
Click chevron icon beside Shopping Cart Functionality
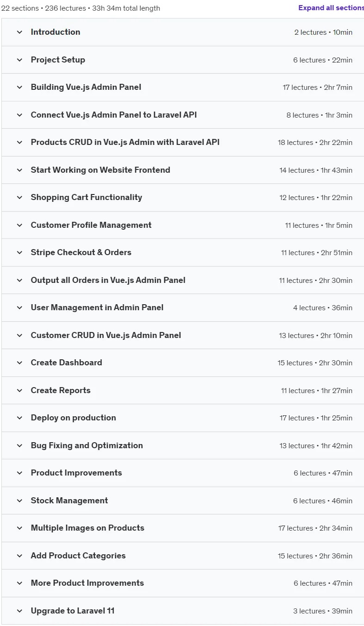tap(19, 198)
